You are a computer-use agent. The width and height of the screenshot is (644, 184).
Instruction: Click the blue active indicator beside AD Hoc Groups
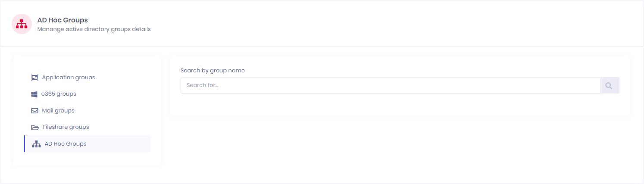(x=25, y=144)
